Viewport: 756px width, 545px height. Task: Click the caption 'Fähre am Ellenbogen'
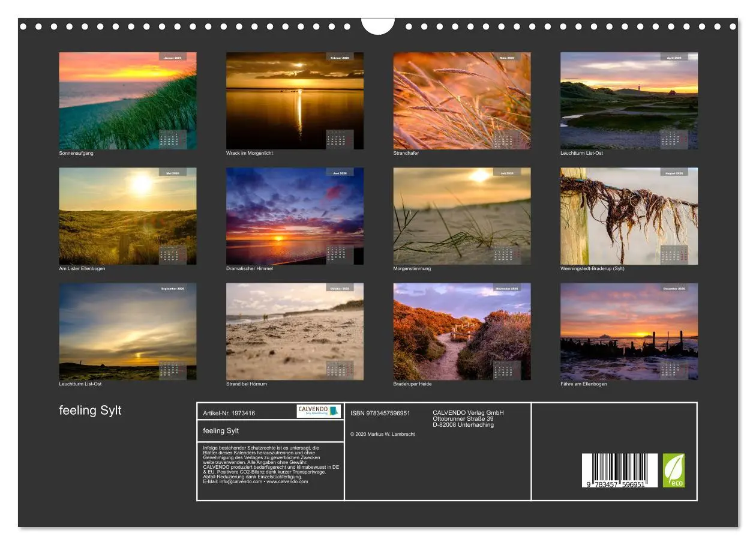pyautogui.click(x=584, y=384)
